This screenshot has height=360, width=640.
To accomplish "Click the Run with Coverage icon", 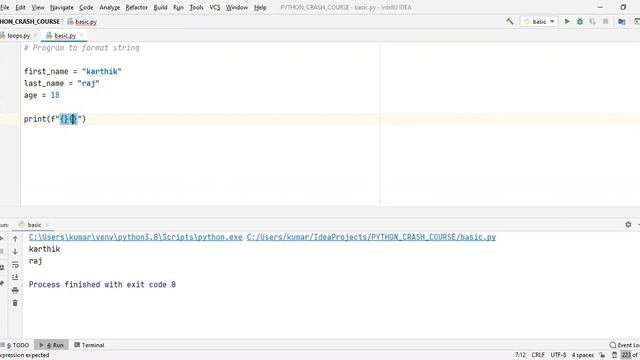I will pos(592,21).
